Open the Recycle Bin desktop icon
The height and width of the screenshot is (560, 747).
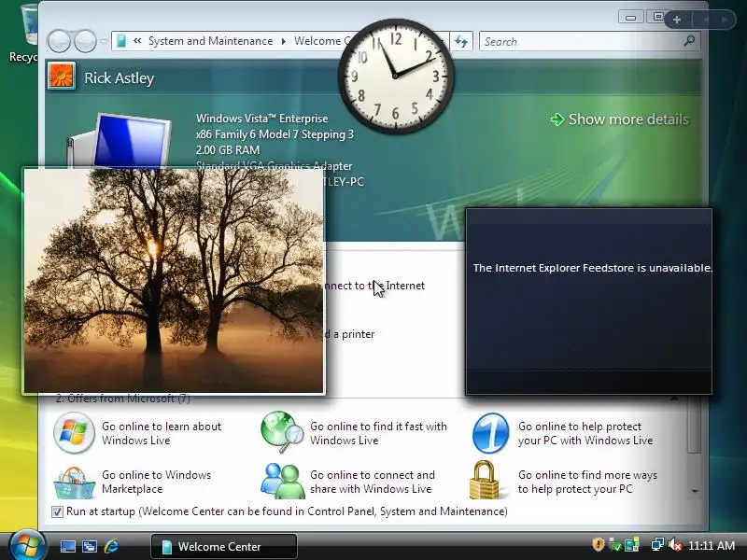[24, 34]
